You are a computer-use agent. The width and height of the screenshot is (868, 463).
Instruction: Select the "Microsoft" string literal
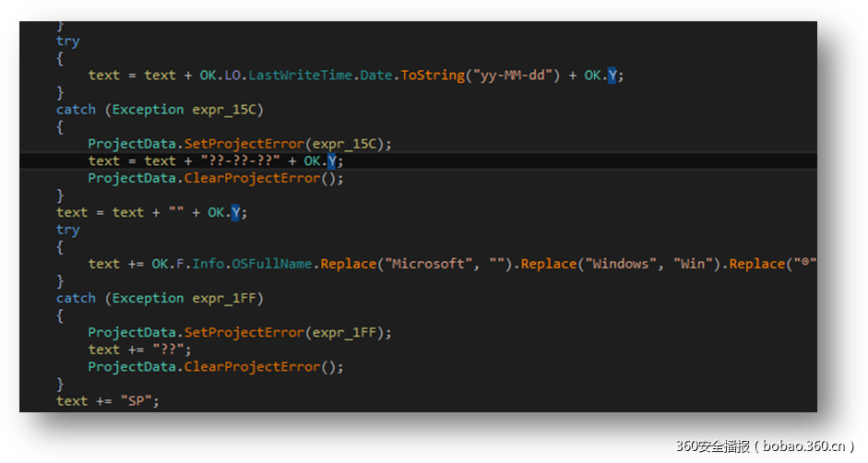pos(430,264)
